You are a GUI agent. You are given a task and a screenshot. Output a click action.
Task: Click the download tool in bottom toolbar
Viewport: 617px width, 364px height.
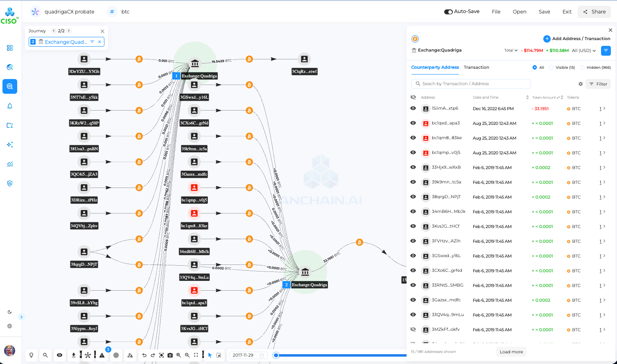click(74, 355)
